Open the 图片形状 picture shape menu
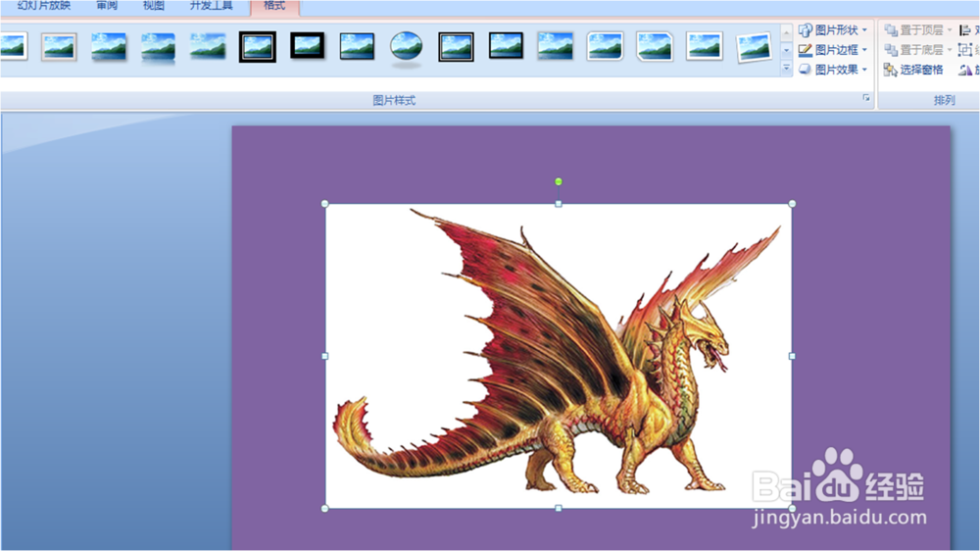 coord(833,30)
